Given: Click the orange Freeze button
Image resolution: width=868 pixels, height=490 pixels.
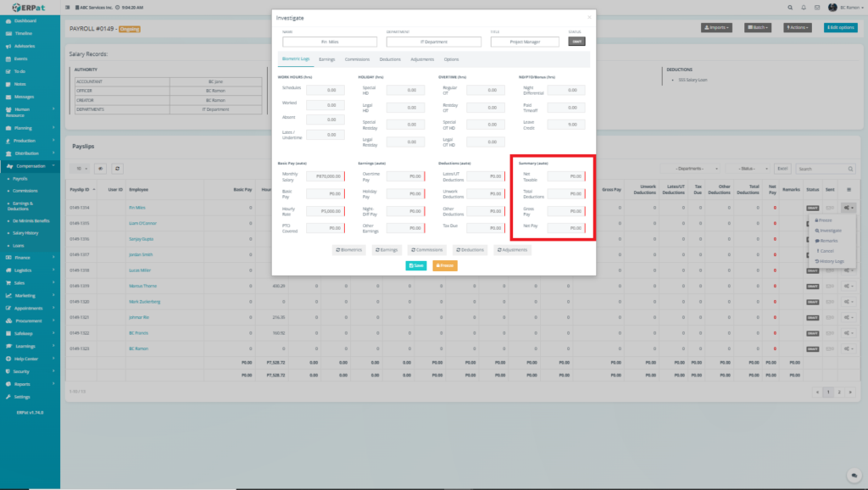Looking at the screenshot, I should pyautogui.click(x=445, y=265).
